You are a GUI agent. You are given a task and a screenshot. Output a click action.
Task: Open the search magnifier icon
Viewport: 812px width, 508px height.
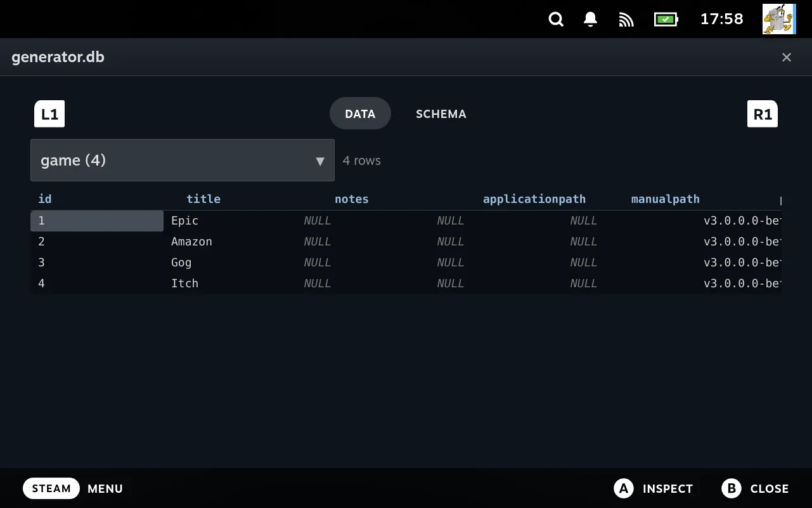click(x=556, y=19)
